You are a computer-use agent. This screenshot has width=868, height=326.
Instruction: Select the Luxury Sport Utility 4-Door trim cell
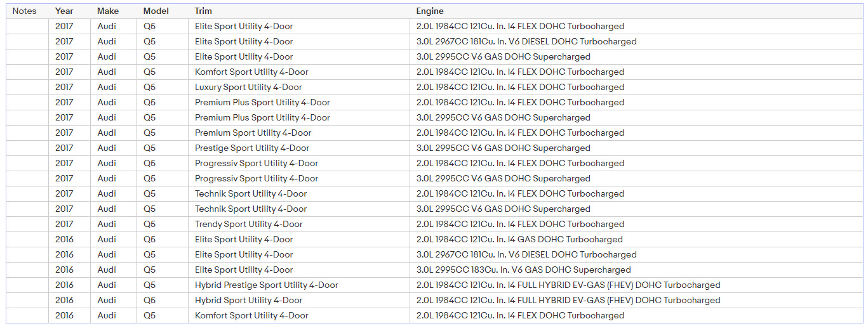pyautogui.click(x=248, y=87)
